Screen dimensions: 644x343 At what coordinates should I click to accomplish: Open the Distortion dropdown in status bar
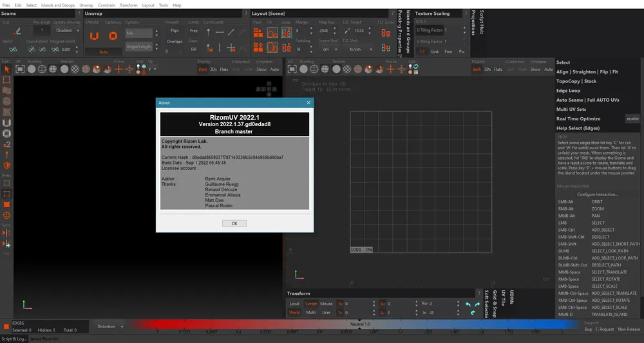tap(110, 326)
